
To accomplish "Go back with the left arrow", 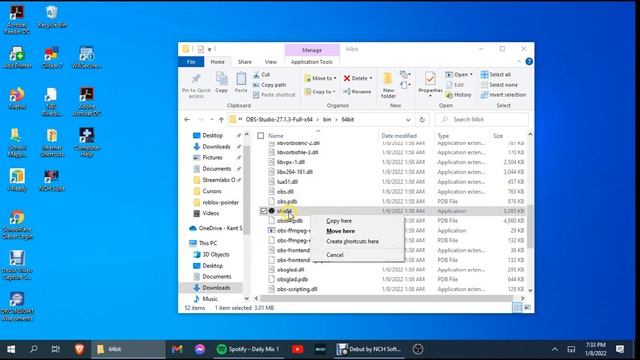I will coord(187,120).
